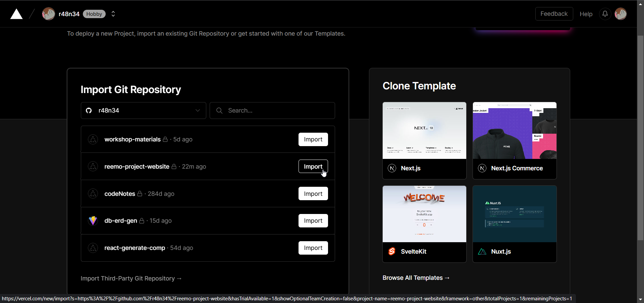
Task: Focus the repository Search field
Action: 272,111
